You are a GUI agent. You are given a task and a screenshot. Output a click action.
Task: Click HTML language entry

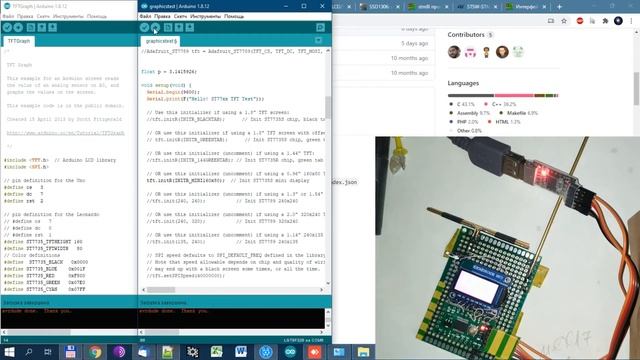pos(504,122)
